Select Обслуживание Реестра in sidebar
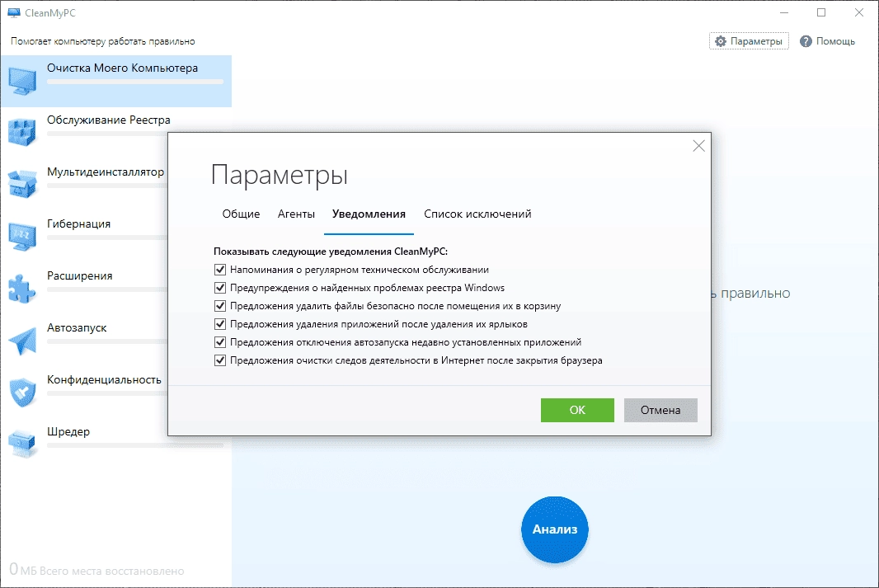The height and width of the screenshot is (588, 879). tap(109, 120)
